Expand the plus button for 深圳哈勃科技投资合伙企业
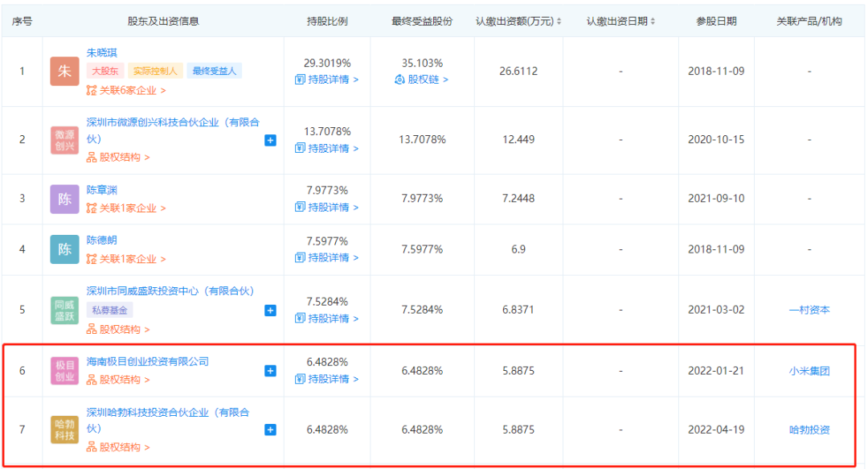 pyautogui.click(x=270, y=430)
